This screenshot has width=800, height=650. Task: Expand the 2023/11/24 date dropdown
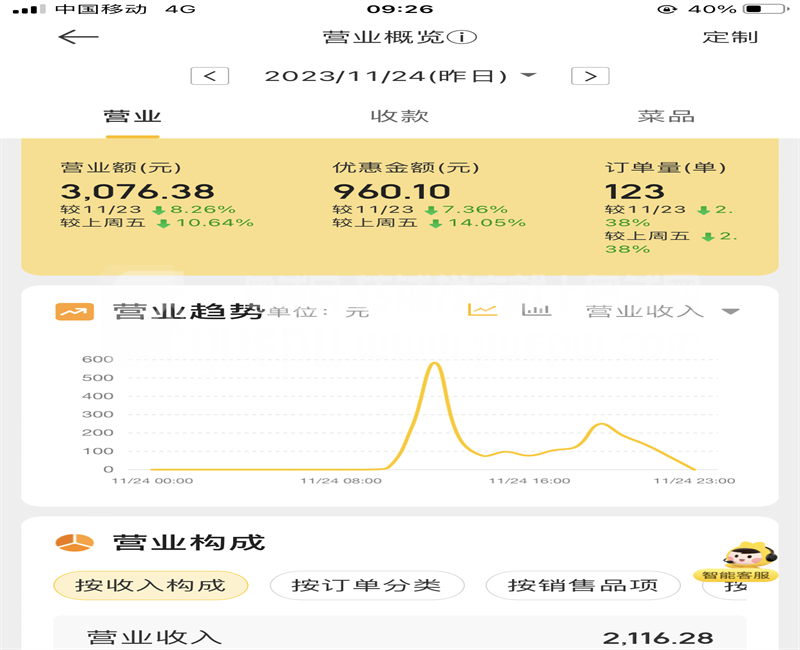pyautogui.click(x=530, y=76)
